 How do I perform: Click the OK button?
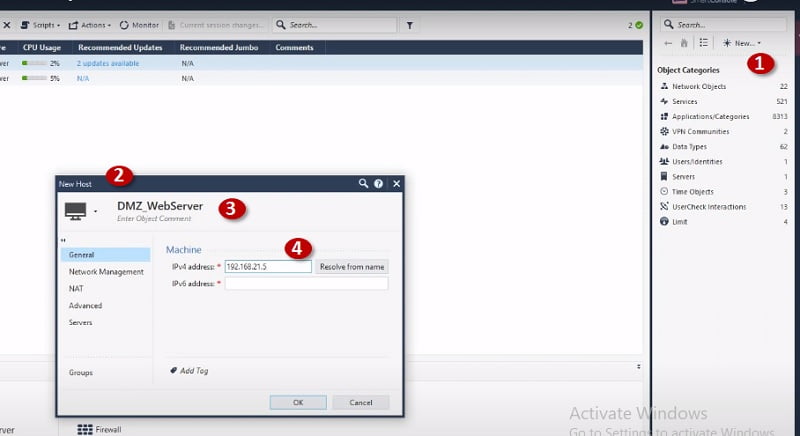click(298, 402)
